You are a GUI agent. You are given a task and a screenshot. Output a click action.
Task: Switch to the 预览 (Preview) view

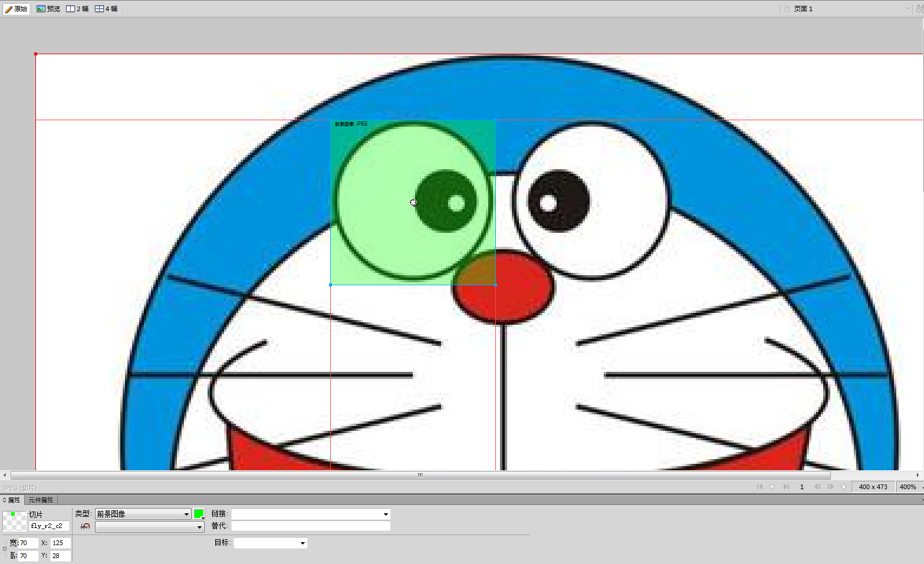pyautogui.click(x=48, y=9)
